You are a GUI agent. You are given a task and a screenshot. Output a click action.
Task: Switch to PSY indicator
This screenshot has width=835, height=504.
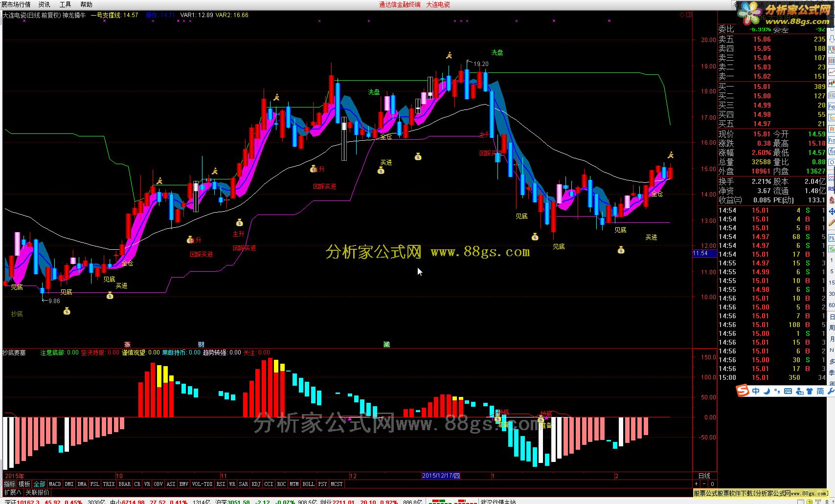click(x=322, y=484)
